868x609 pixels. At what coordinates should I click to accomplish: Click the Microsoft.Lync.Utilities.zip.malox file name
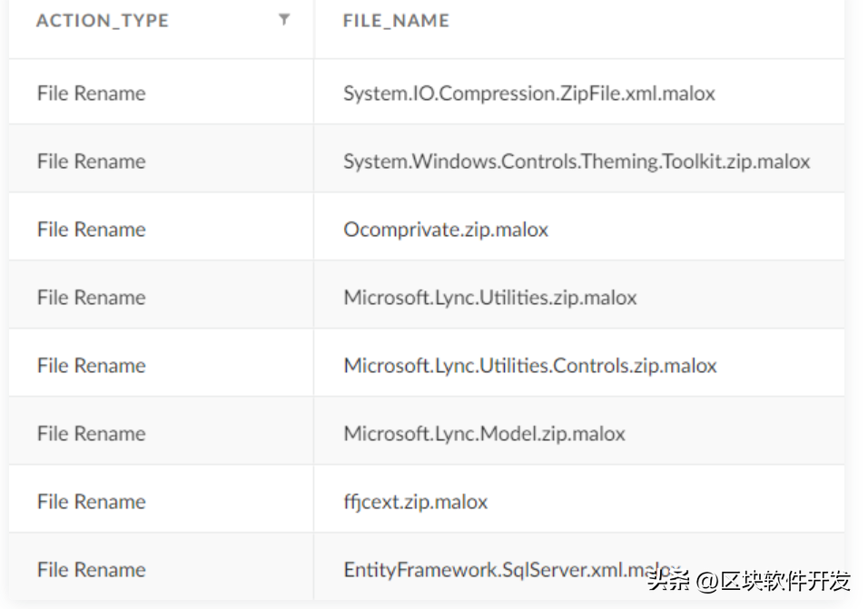(x=489, y=298)
